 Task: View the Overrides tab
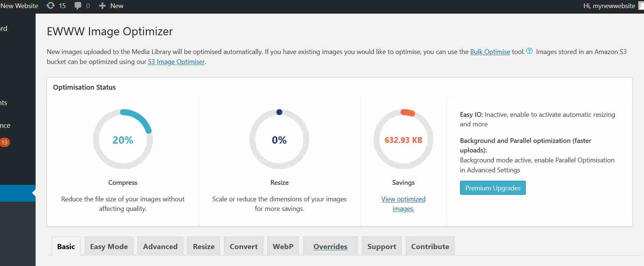click(330, 246)
